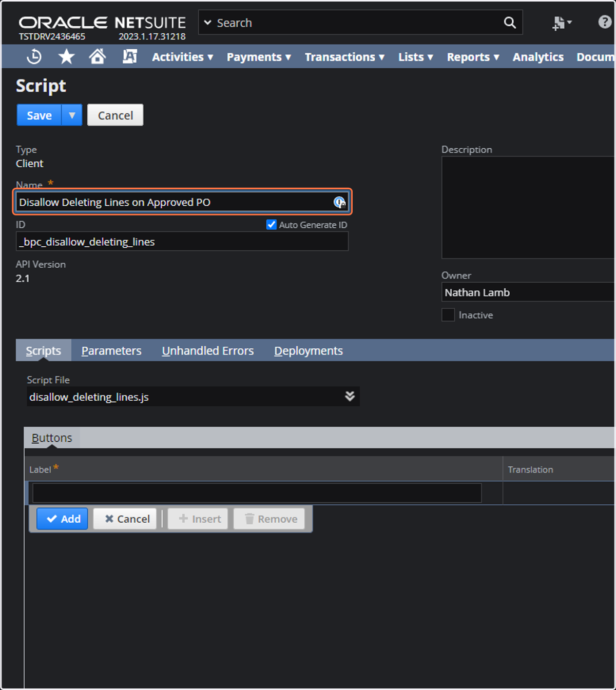Click the Translation column cell
Viewport: 616px width, 690px height.
(559, 493)
